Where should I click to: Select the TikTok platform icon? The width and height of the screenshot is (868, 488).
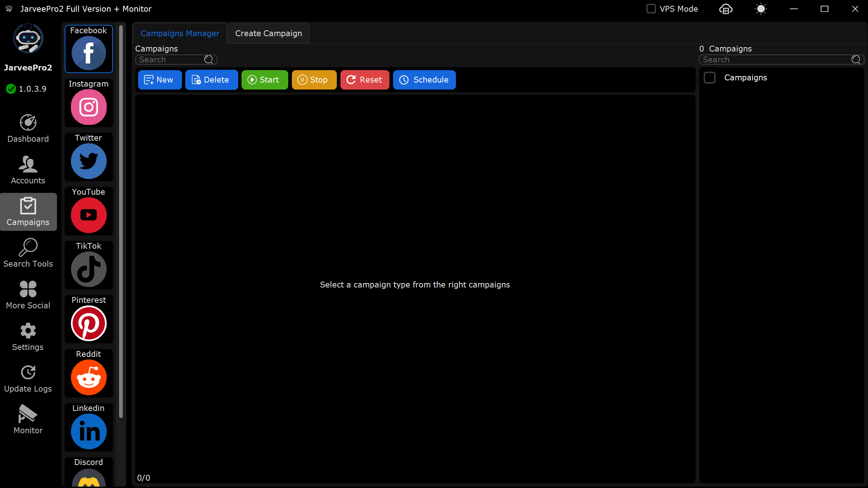coord(89,265)
